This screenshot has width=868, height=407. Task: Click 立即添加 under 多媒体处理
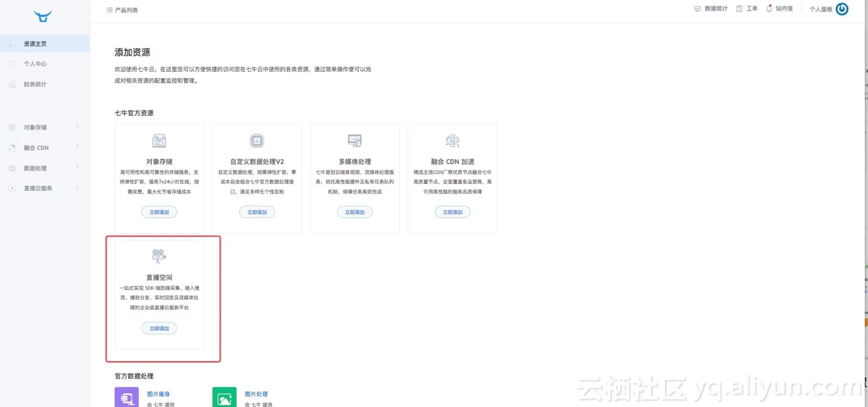(x=355, y=212)
